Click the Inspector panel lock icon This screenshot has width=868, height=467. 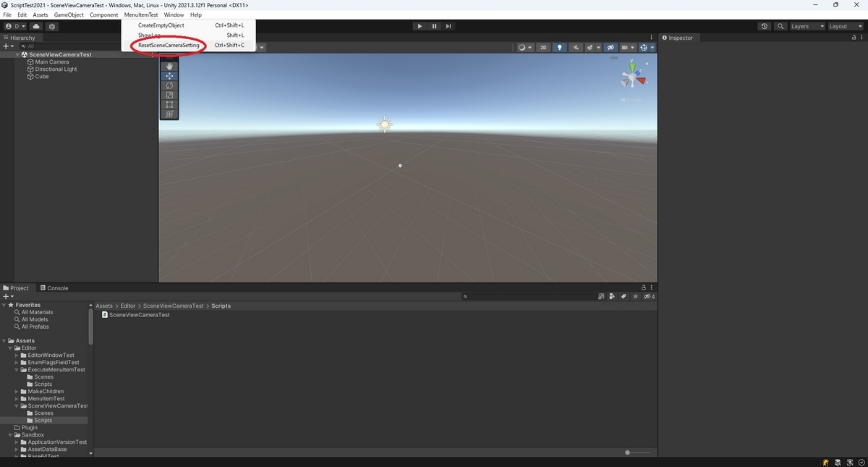coord(852,38)
